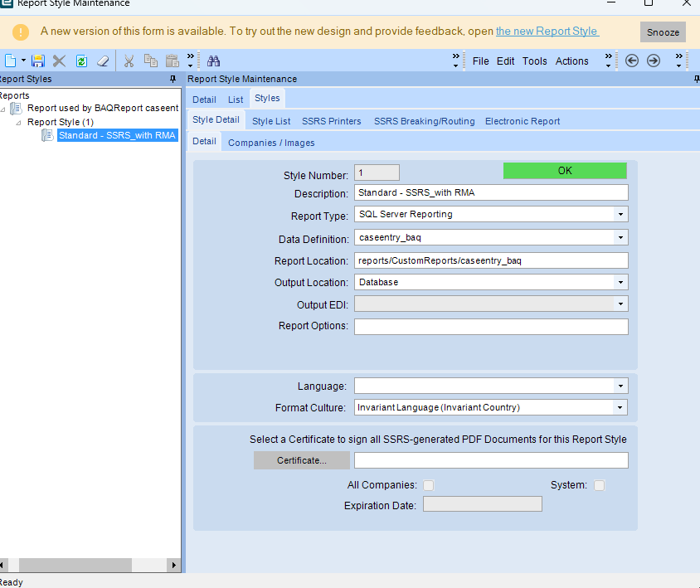Click the Cut scissors icon
The image size is (700, 588).
129,61
